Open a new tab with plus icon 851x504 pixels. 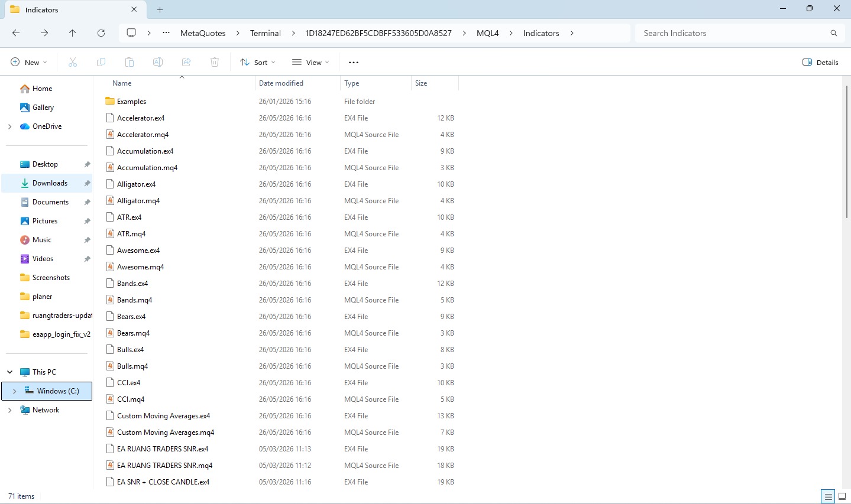[x=160, y=9]
